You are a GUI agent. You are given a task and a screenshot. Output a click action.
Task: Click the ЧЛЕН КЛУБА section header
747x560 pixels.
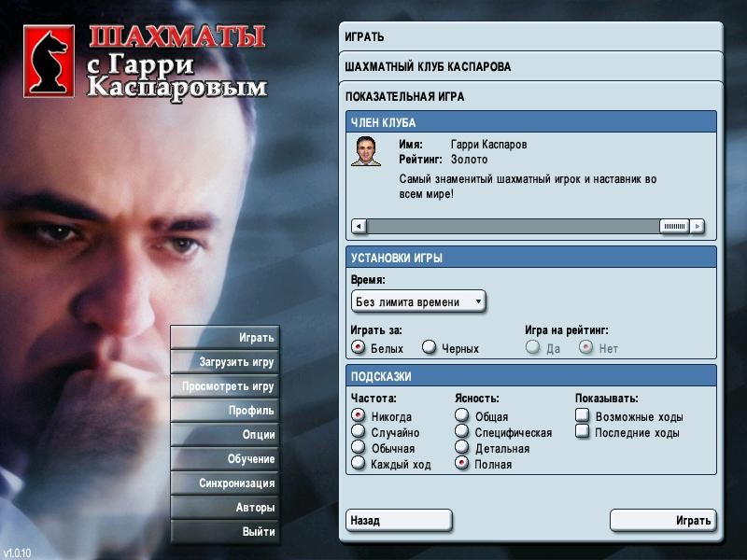coord(531,122)
